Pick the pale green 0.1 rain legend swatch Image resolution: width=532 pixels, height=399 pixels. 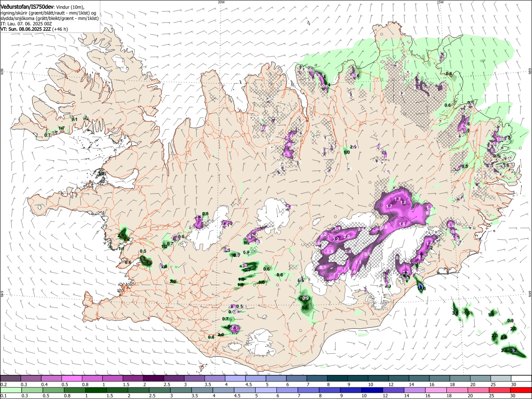[x=11, y=390]
